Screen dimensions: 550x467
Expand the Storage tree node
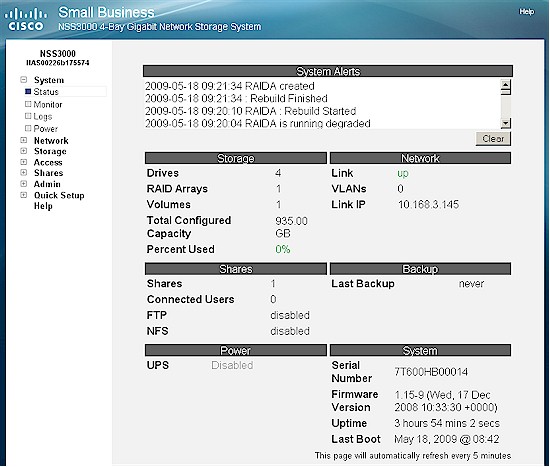pyautogui.click(x=24, y=151)
